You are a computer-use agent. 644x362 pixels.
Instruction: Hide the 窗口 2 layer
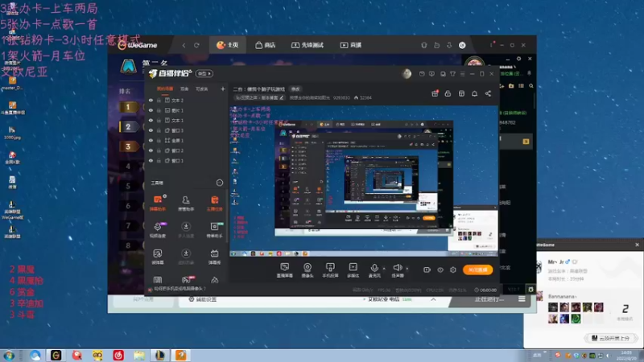[x=151, y=150]
